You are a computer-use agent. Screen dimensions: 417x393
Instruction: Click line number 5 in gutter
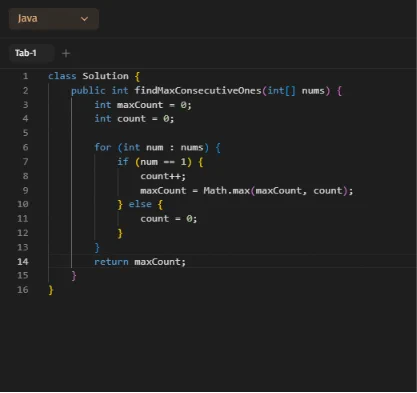pyautogui.click(x=25, y=133)
